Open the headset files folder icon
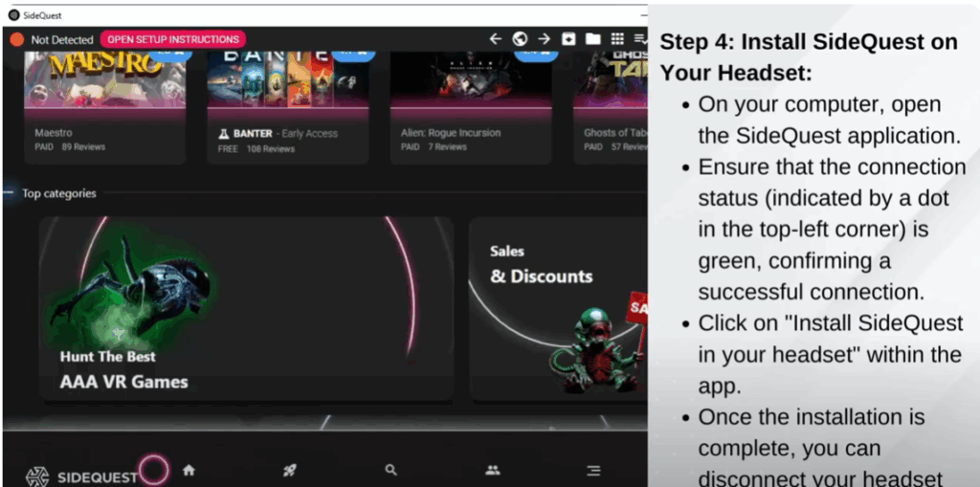The height and width of the screenshot is (487, 980). click(x=592, y=39)
